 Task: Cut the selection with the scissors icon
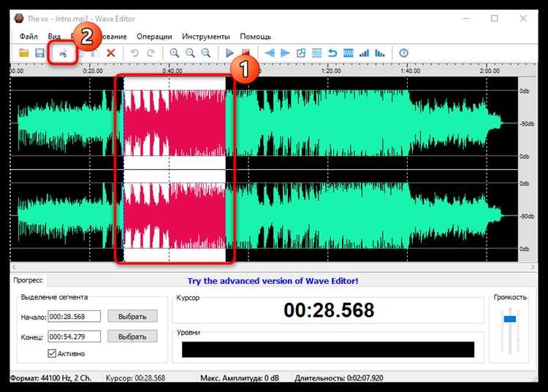pos(63,53)
